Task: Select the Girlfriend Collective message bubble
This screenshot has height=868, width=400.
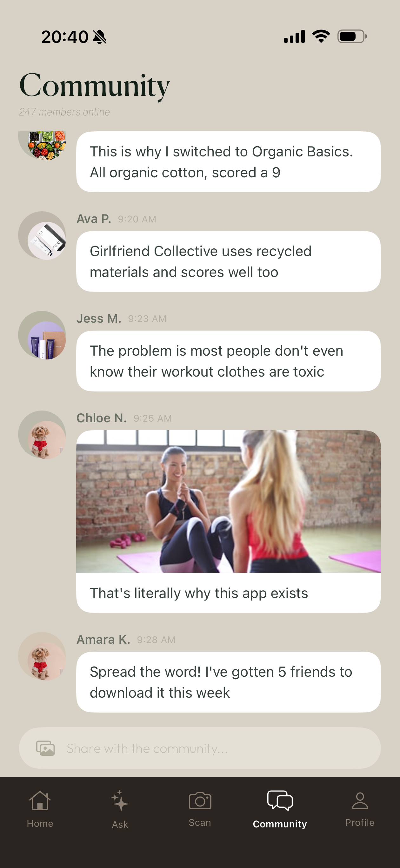Action: tap(229, 261)
